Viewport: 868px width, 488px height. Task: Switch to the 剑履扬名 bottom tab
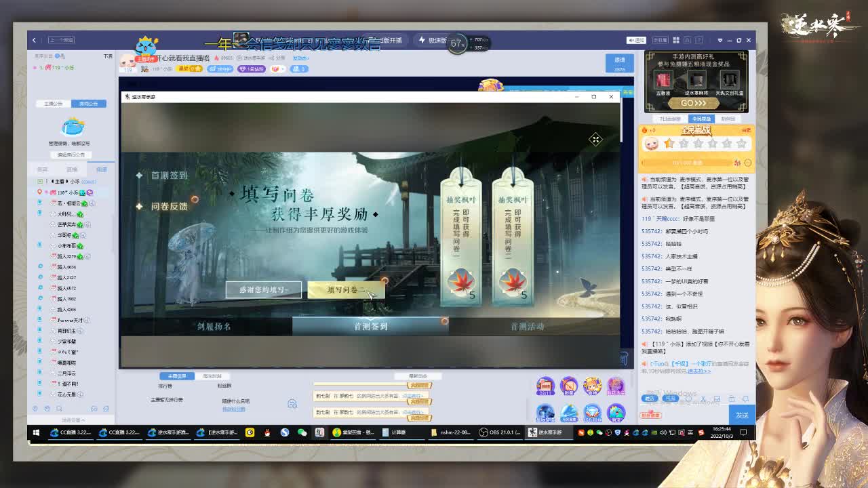coord(214,326)
